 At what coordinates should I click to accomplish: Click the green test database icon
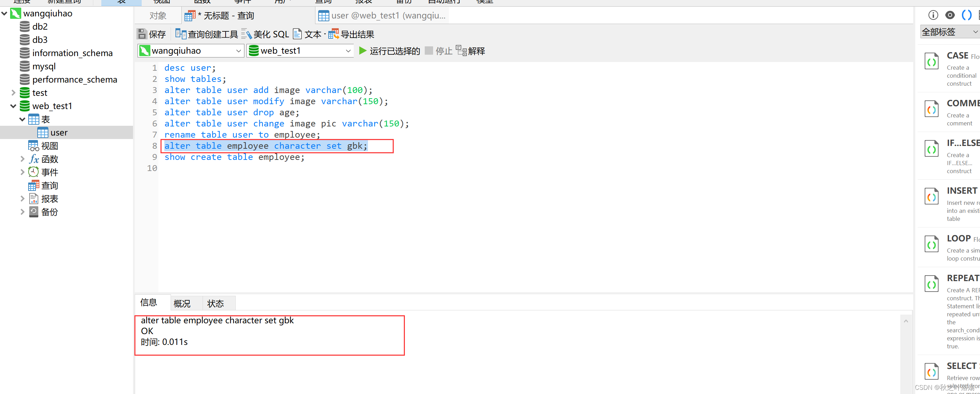tap(25, 93)
